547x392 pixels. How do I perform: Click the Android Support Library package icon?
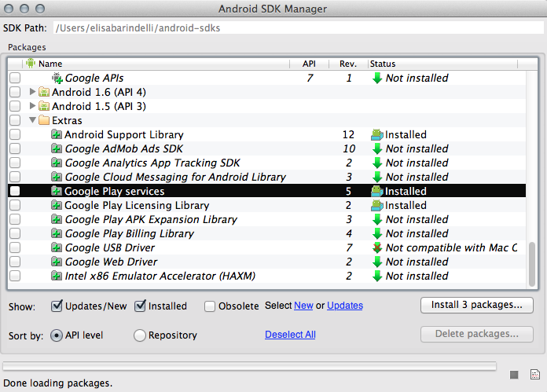point(57,134)
